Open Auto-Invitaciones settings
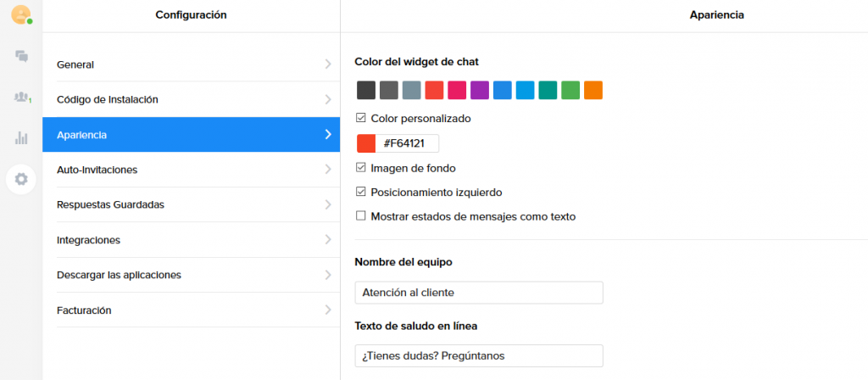 click(x=191, y=170)
